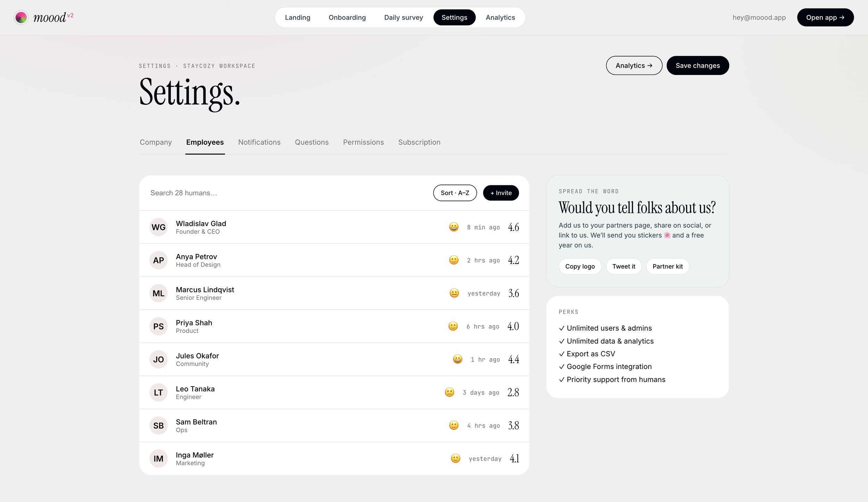Open the Subscription settings tab
The height and width of the screenshot is (502, 868).
click(x=419, y=142)
